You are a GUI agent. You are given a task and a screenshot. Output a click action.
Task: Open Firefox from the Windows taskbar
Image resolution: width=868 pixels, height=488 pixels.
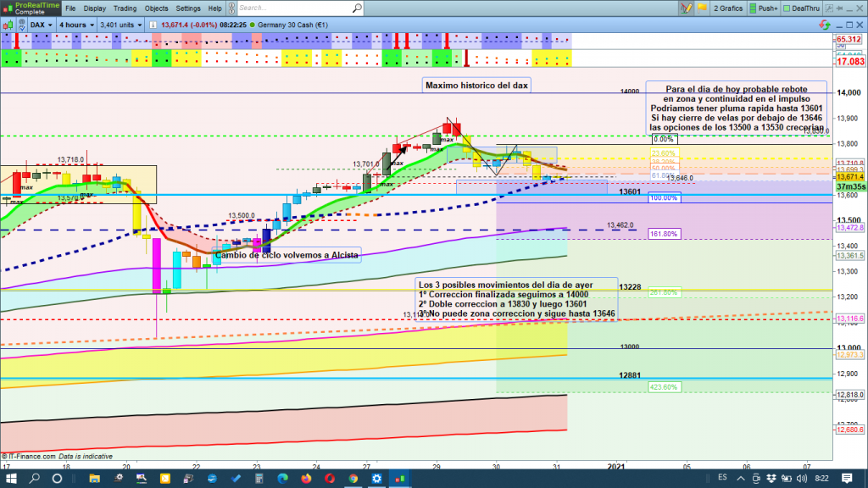pyautogui.click(x=306, y=479)
